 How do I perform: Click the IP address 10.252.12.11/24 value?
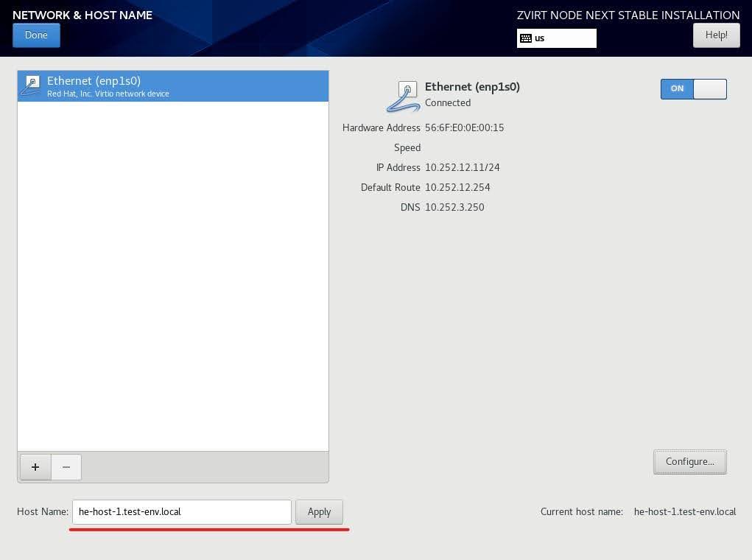coord(463,167)
